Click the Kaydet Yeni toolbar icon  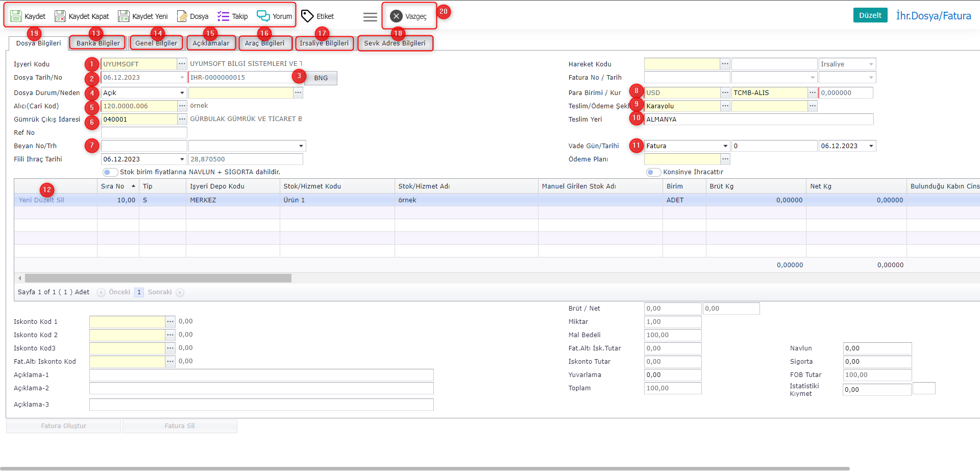click(x=124, y=16)
